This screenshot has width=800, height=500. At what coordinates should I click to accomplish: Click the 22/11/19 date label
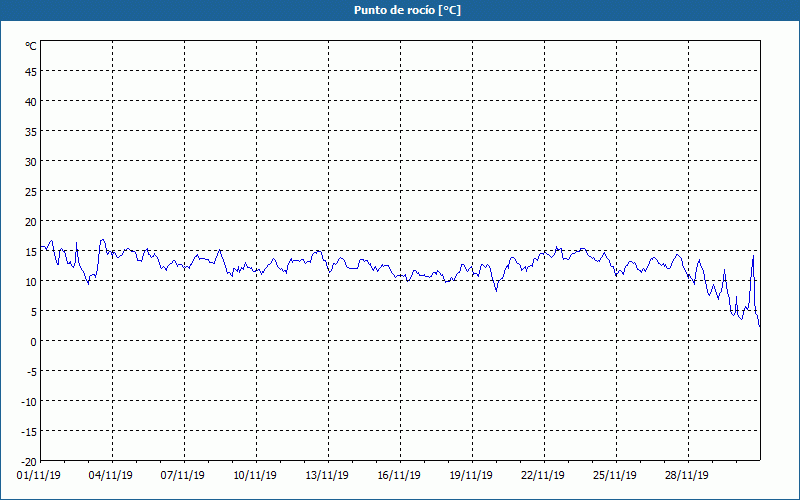(543, 475)
